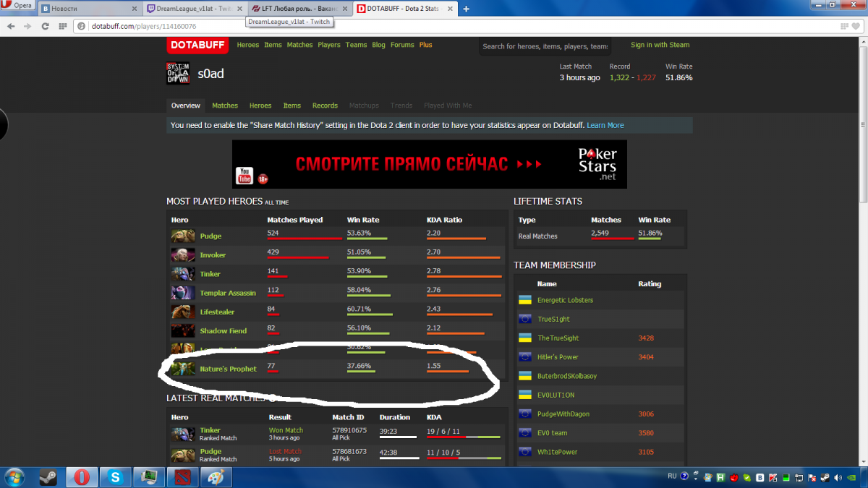Close the LFT Любая роль tab
Screen dimensions: 868x488
[345, 9]
